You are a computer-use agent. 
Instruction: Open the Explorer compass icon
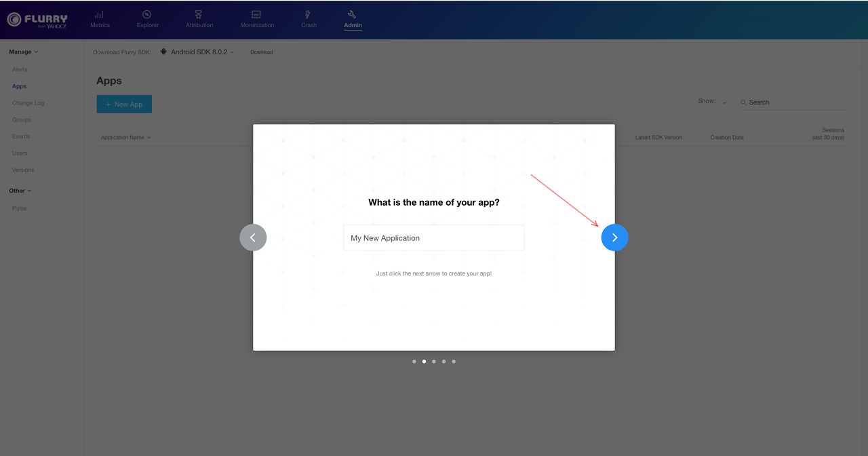point(147,15)
